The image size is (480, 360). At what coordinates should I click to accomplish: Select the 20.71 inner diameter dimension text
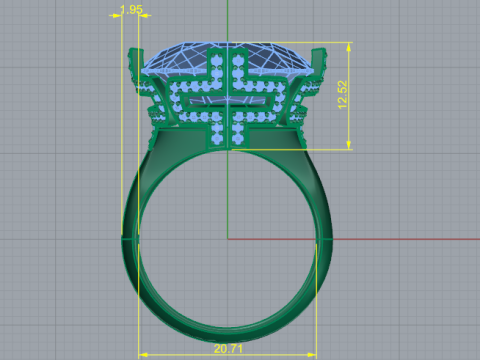point(228,349)
